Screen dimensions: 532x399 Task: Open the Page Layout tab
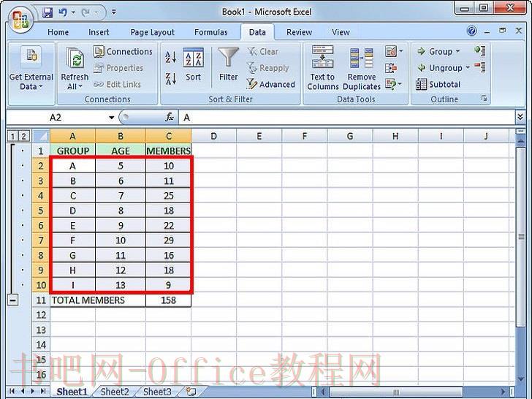152,32
